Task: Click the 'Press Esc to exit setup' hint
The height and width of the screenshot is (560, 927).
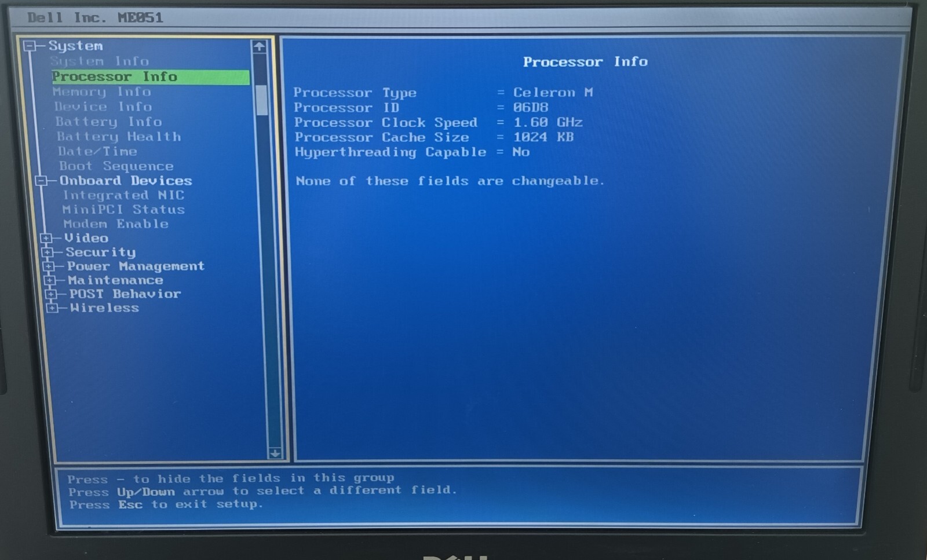Action: [166, 504]
